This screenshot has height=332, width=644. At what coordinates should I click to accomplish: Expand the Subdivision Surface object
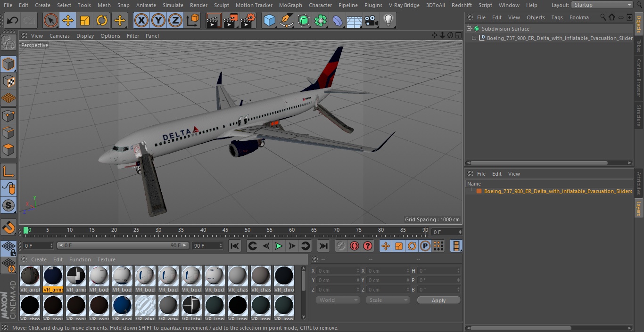(x=469, y=29)
